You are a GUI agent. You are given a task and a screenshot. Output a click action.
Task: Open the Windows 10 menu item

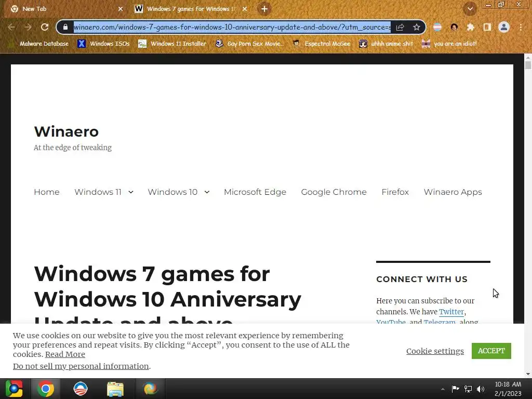[172, 192]
